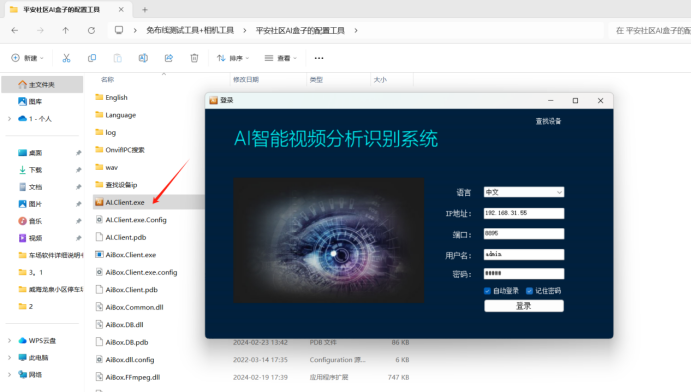The image size is (691, 392).
Task: Select the AiBox.DB.dll file
Action: tap(124, 325)
